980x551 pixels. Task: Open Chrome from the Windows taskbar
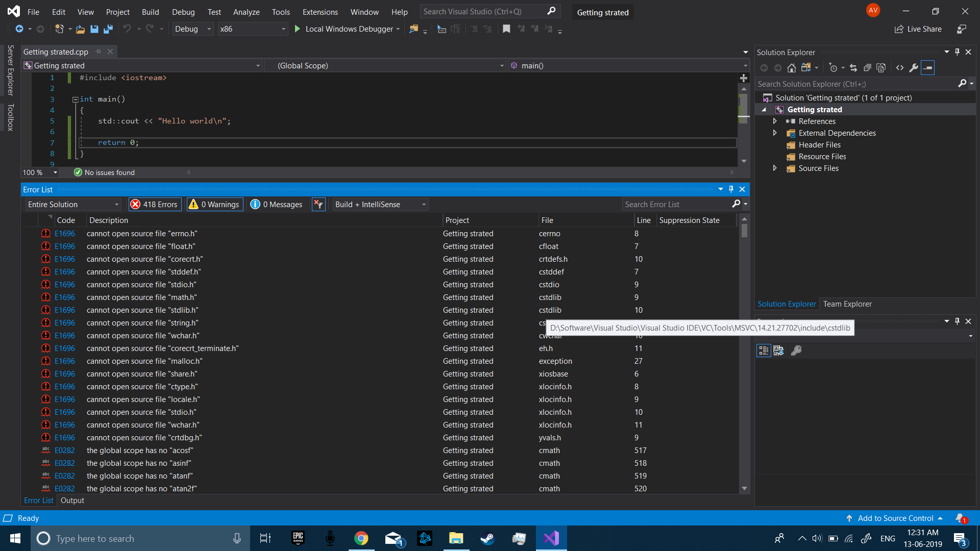coord(361,538)
